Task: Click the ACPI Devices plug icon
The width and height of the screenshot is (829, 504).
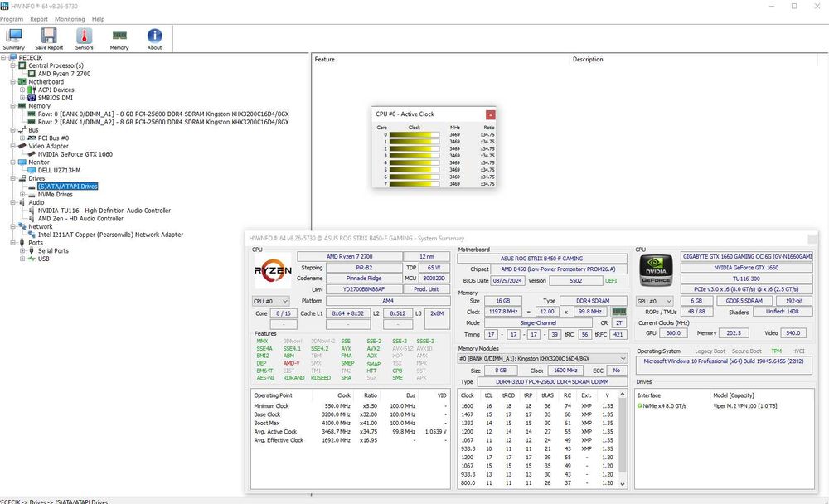Action: coord(32,90)
